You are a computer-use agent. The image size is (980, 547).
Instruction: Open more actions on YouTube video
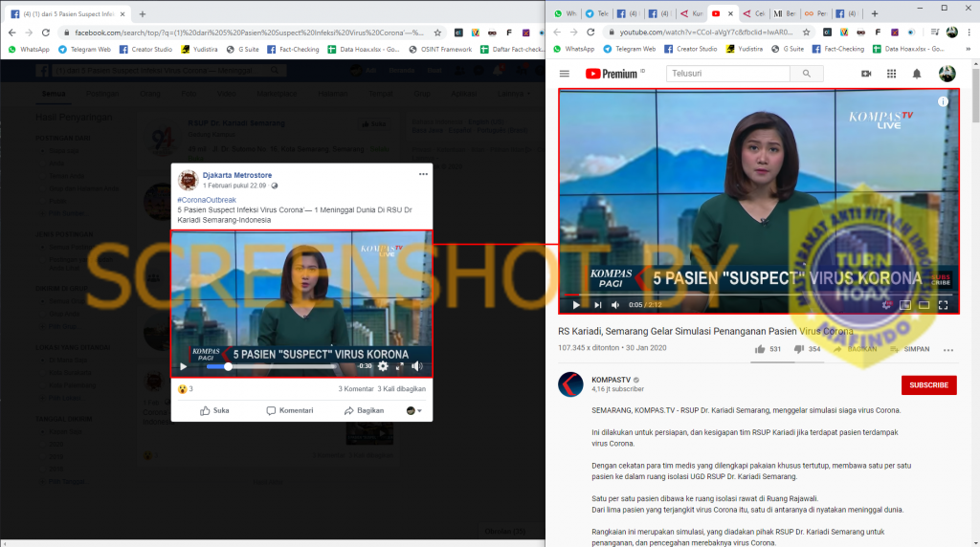click(948, 350)
